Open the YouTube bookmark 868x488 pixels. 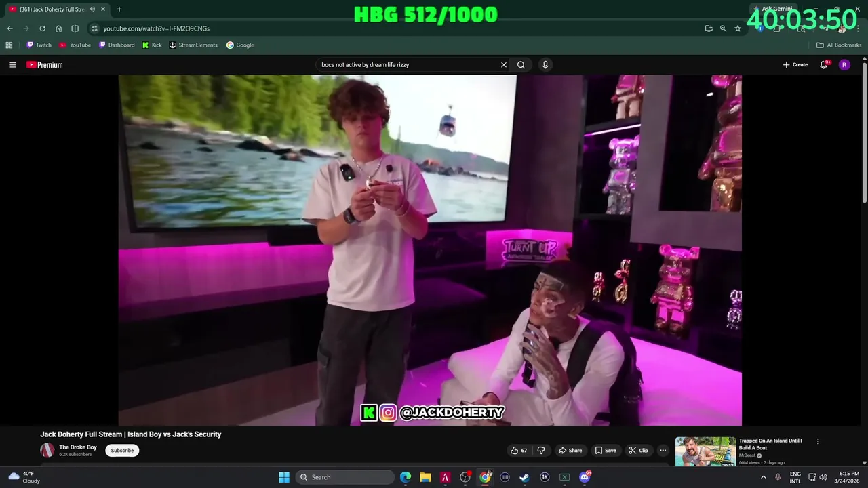[75, 45]
